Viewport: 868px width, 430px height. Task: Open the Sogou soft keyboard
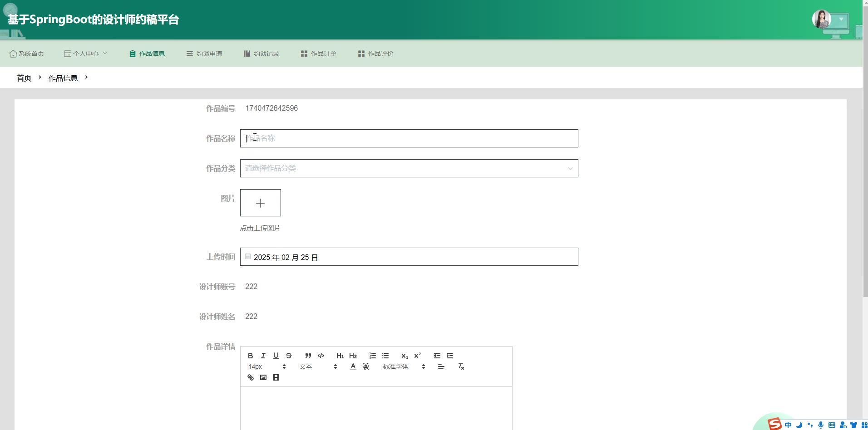pyautogui.click(x=832, y=425)
